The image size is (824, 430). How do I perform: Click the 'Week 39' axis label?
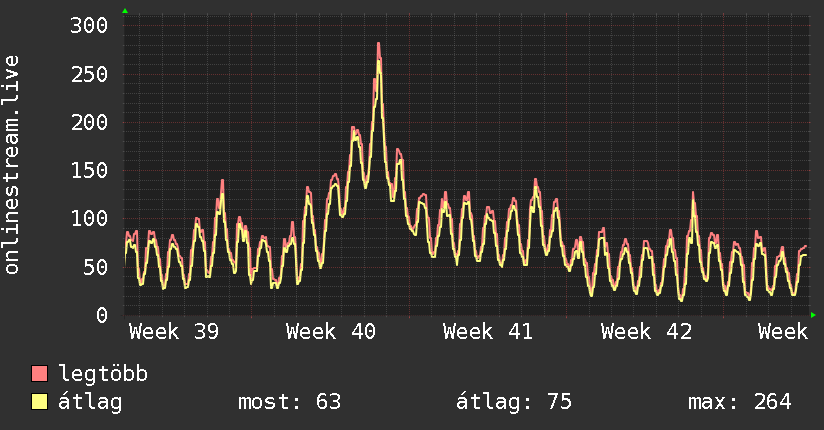[174, 332]
